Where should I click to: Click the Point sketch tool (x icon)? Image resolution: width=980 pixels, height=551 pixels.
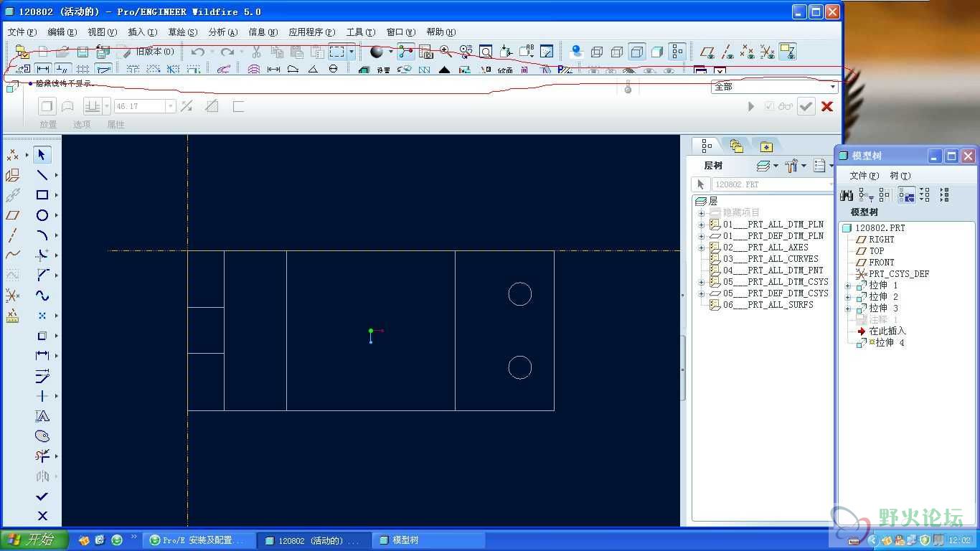click(x=42, y=316)
